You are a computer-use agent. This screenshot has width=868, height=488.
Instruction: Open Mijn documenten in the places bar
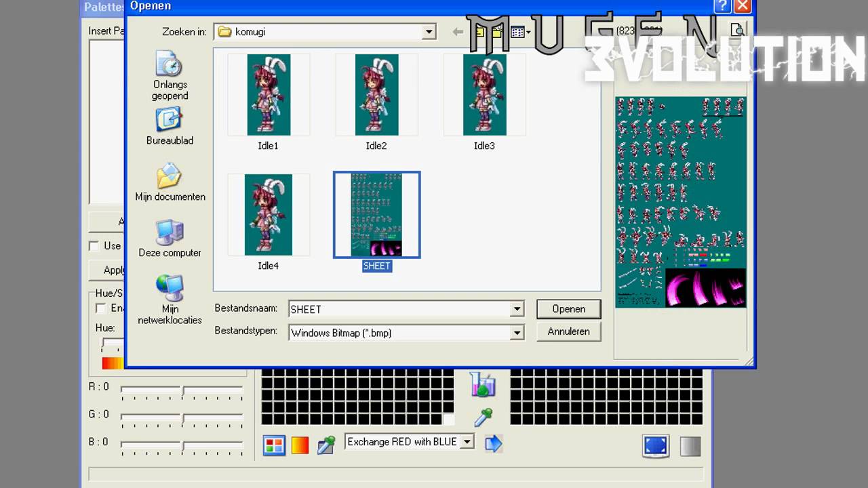click(170, 182)
